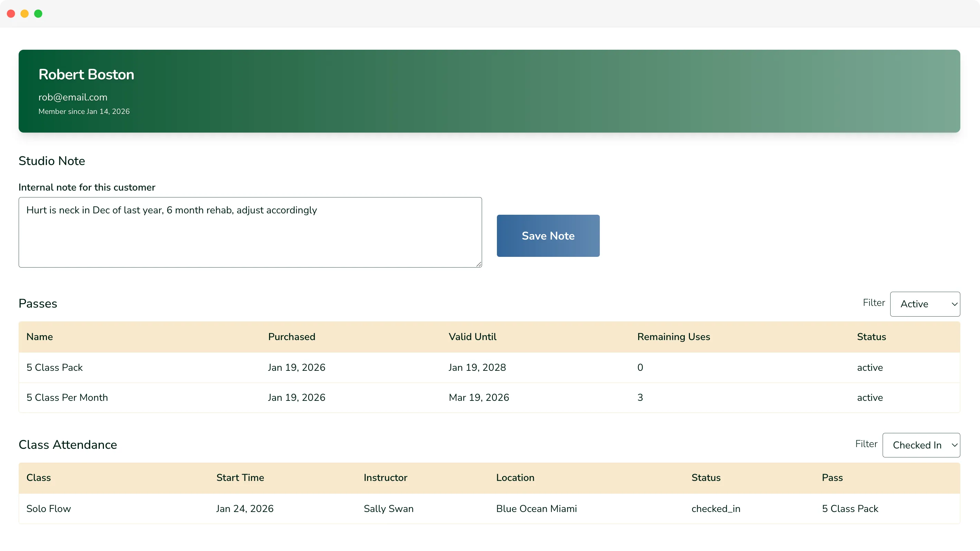
Task: Open the Passes filter dropdown
Action: [925, 304]
